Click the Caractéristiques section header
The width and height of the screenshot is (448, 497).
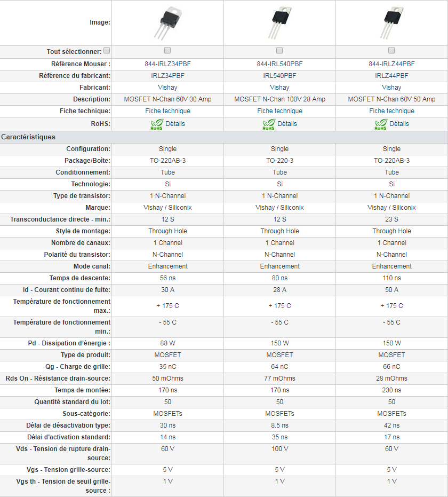(28, 137)
